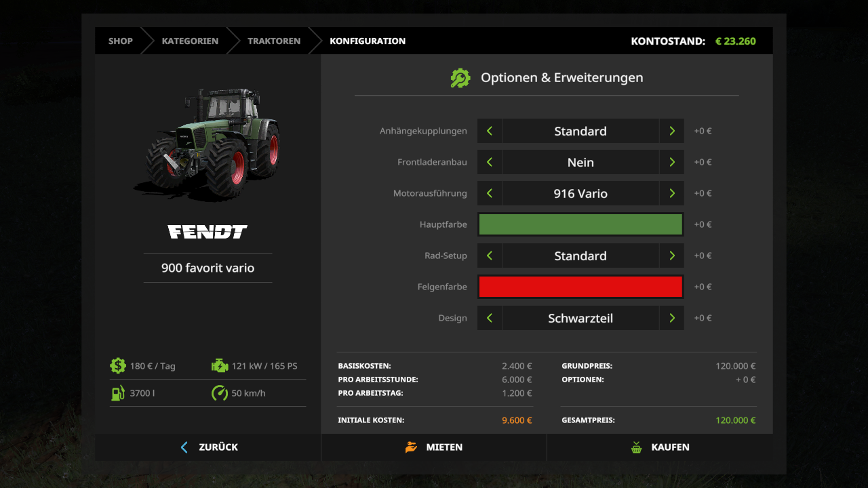Select the Konfiguration breadcrumb

click(368, 41)
